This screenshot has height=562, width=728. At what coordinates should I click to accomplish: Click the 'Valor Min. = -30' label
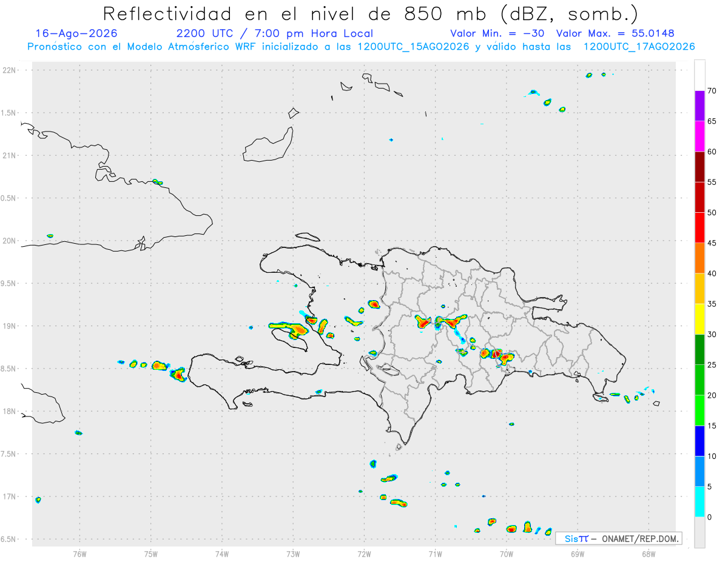coord(499,33)
